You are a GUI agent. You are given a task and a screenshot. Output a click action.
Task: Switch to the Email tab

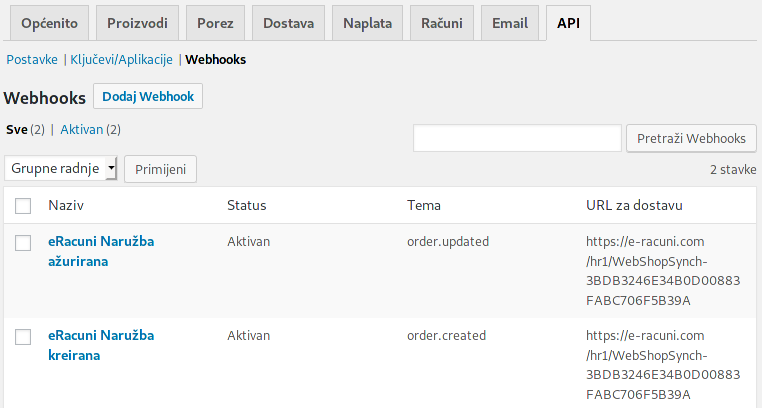pyautogui.click(x=510, y=22)
